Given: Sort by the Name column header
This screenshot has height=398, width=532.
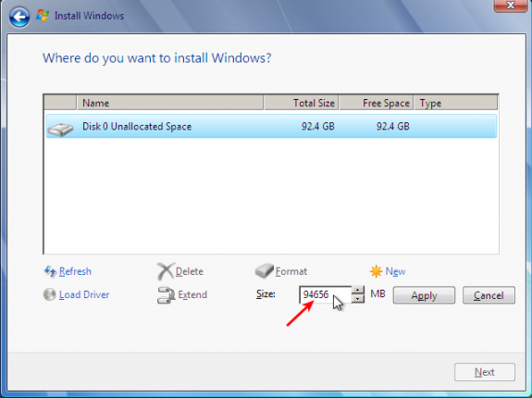Looking at the screenshot, I should pos(170,103).
